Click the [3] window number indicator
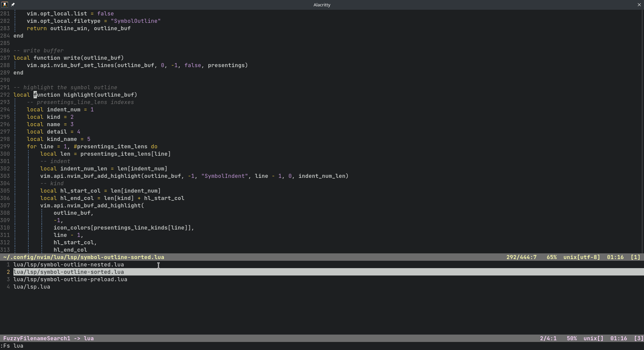 point(639,339)
